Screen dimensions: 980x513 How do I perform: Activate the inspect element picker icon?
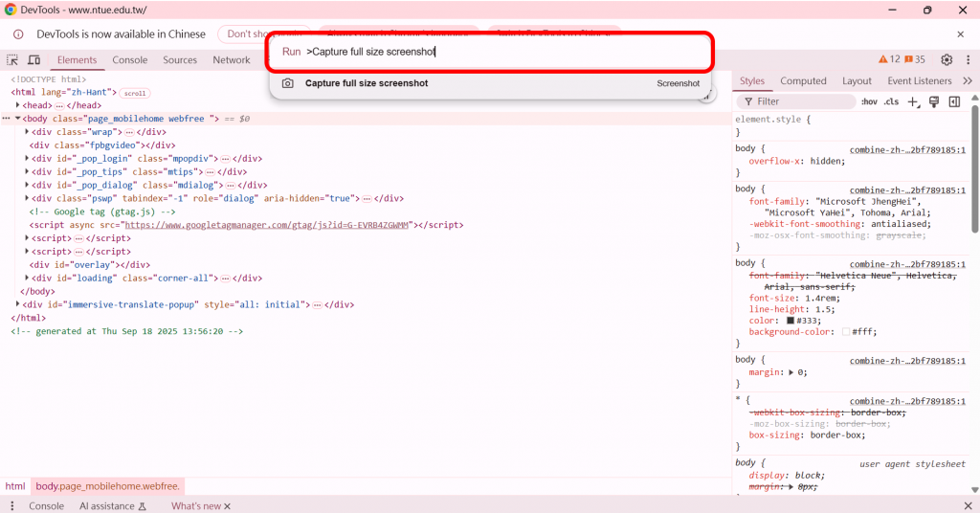click(12, 60)
